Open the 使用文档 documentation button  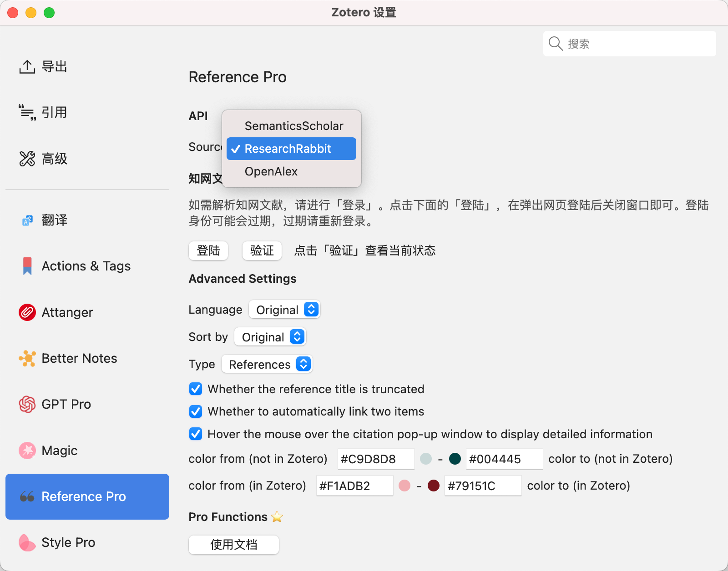click(x=234, y=545)
